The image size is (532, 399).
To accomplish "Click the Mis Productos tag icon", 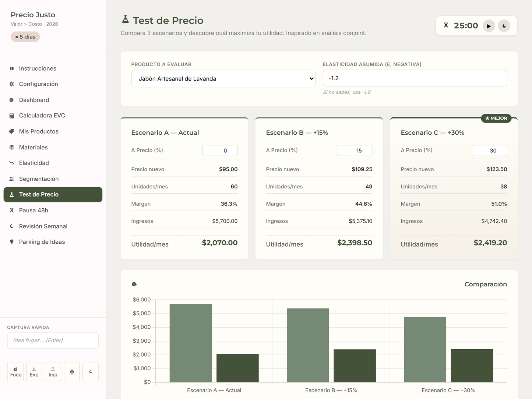I will (x=12, y=131).
